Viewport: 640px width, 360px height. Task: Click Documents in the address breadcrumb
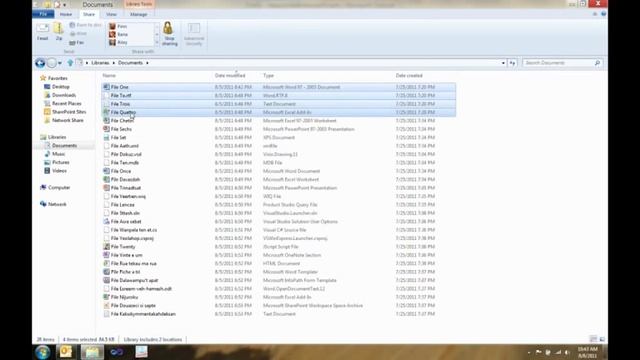click(x=130, y=63)
